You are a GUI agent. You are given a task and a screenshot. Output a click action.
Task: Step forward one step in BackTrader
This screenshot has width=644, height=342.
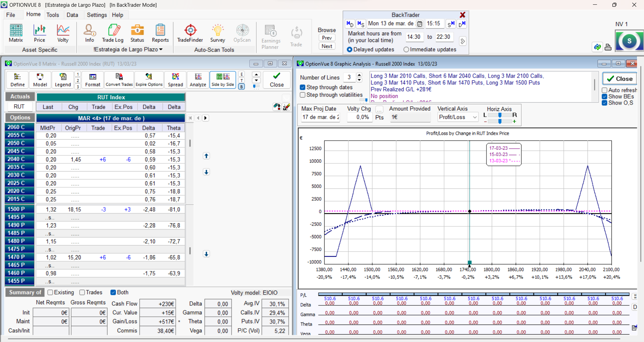[x=451, y=24]
